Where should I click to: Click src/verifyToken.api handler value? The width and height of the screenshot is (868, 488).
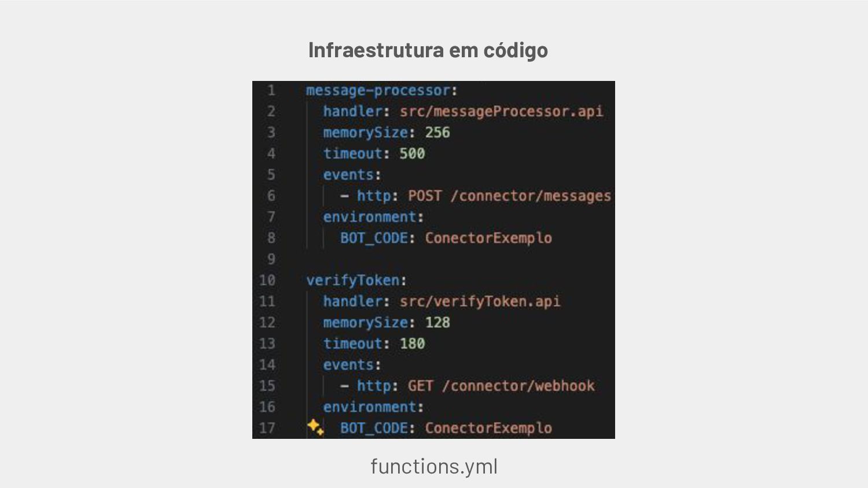point(480,301)
